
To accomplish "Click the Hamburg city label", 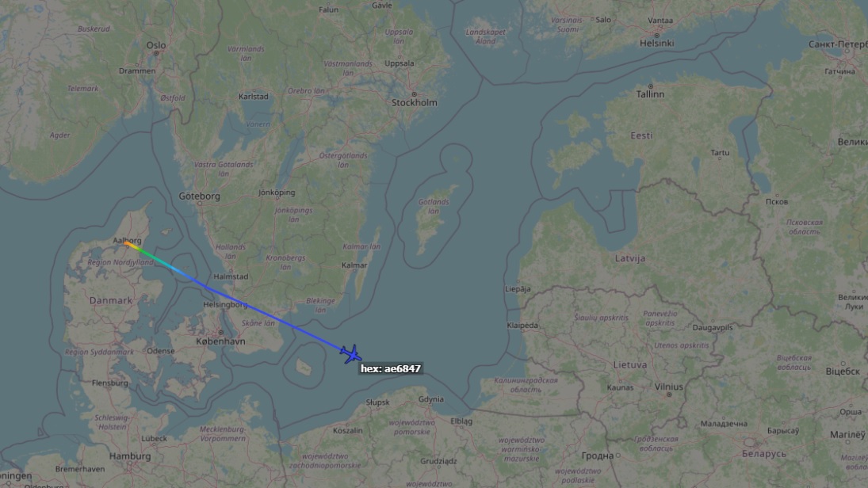I will pos(130,456).
